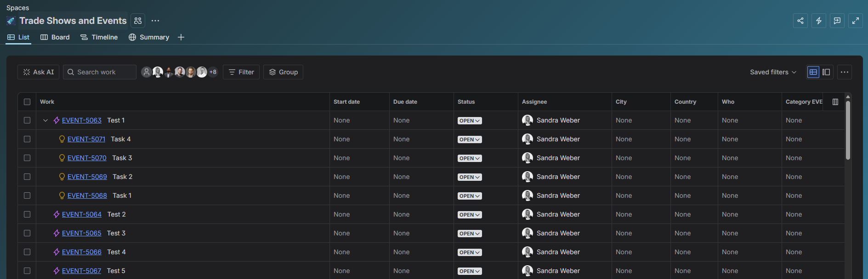The image size is (868, 279).
Task: Check the box for the Task 4 row
Action: (x=27, y=139)
